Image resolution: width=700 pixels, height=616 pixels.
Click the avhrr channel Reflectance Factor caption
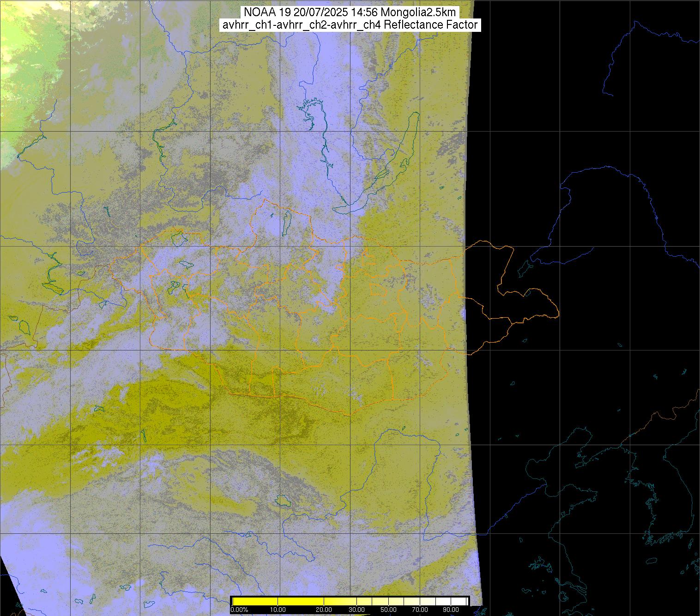coord(350,25)
